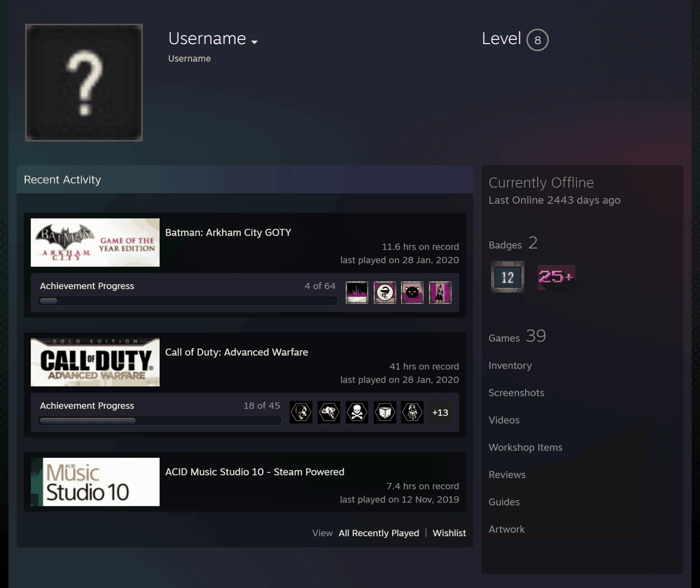Click Batman 4 of 64 achievement count

320,286
